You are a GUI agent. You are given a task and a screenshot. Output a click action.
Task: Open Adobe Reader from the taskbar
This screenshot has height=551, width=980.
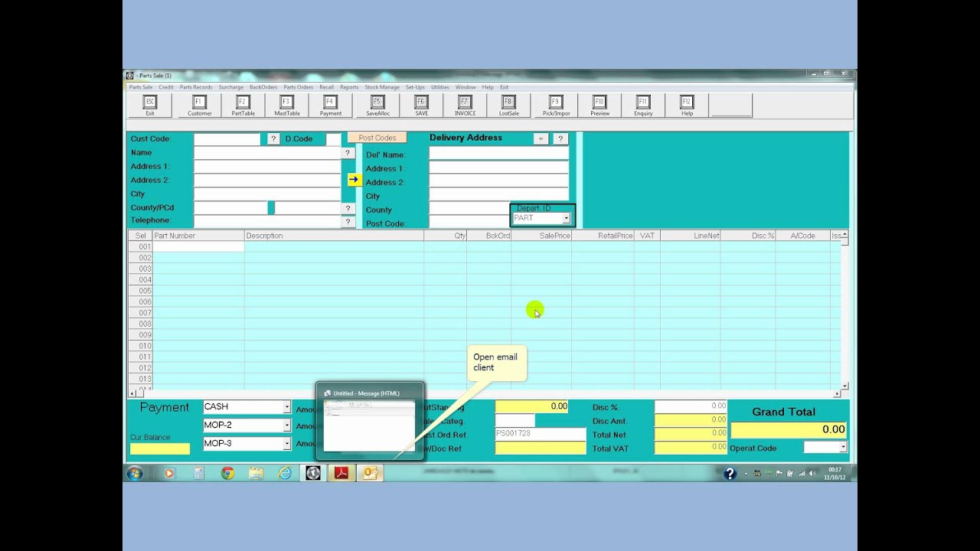(341, 474)
